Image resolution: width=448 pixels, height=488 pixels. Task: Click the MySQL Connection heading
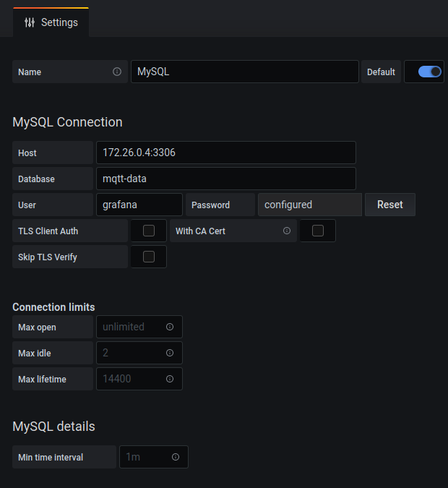[67, 122]
